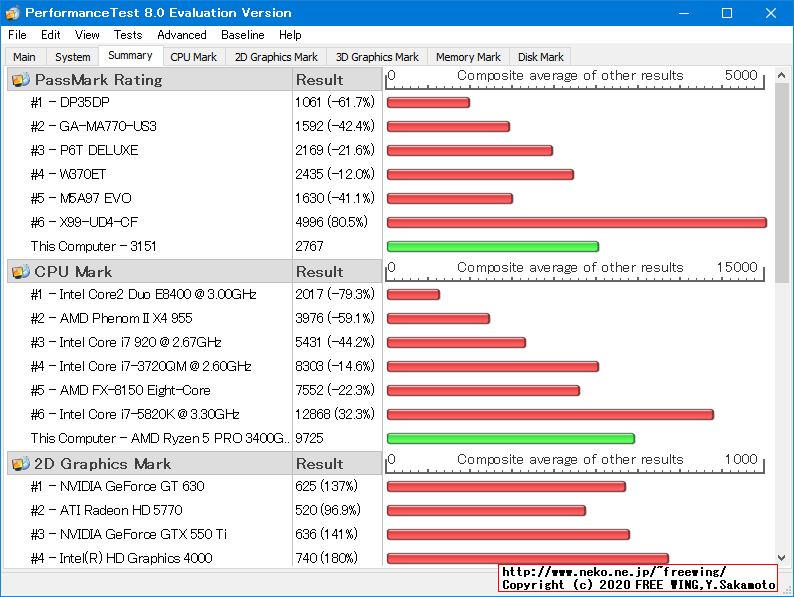This screenshot has width=794, height=597.
Task: Select the AMD FX-8150 Eight-Core row
Action: pos(150,390)
